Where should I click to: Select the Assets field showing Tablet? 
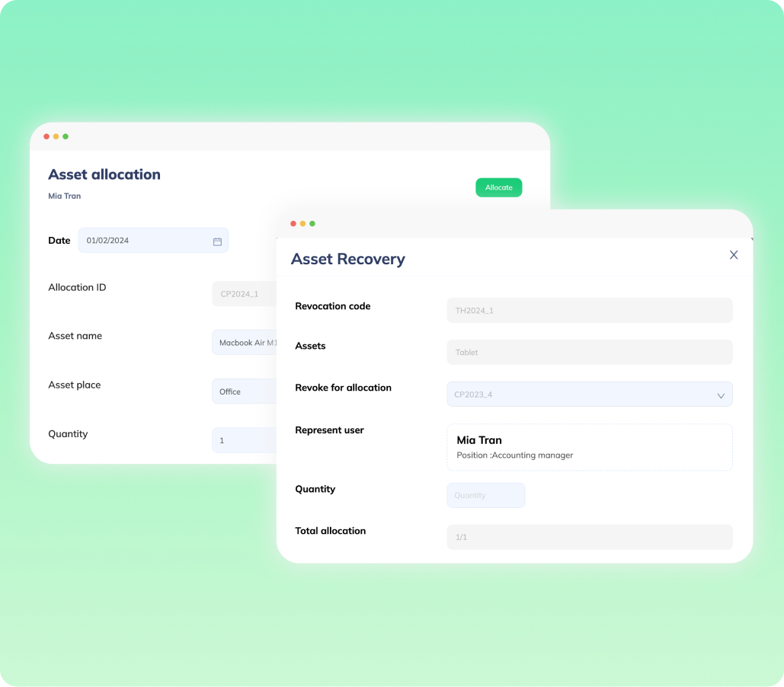[x=589, y=353]
